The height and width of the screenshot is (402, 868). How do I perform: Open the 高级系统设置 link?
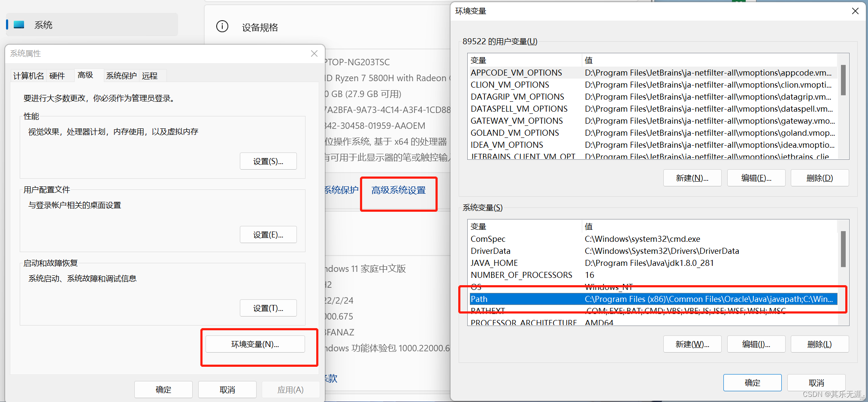(399, 190)
